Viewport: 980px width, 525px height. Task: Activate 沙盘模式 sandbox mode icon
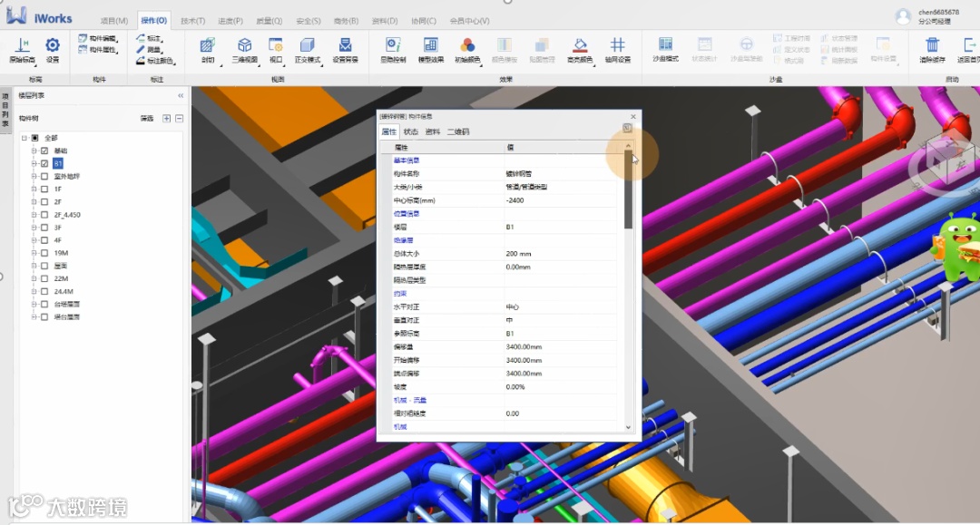tap(665, 45)
